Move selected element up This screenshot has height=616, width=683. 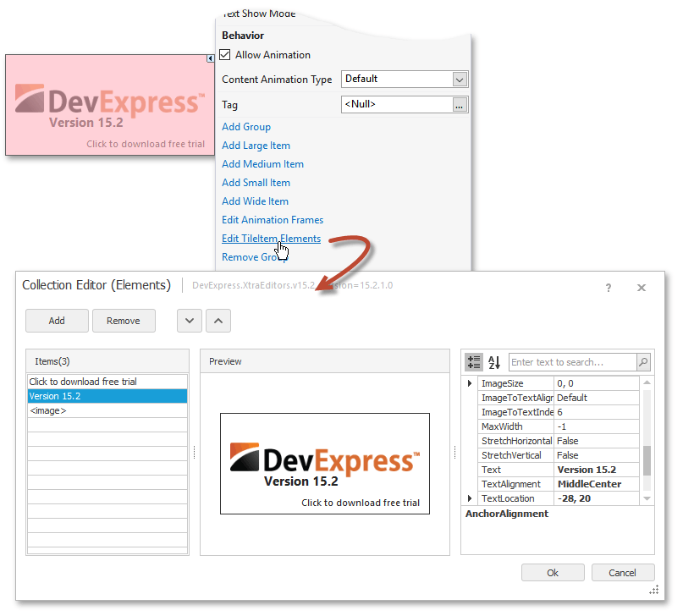click(218, 321)
